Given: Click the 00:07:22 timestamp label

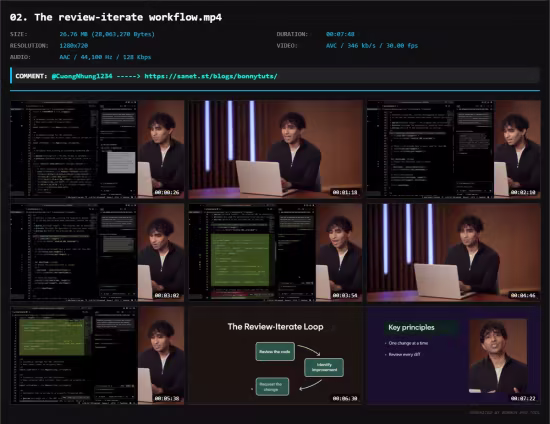Looking at the screenshot, I should (523, 398).
